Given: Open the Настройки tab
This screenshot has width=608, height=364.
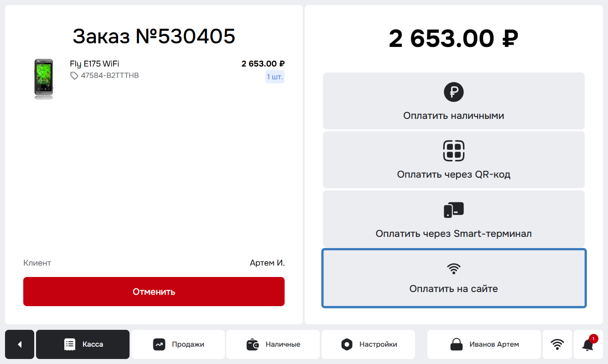Looking at the screenshot, I should tap(368, 344).
